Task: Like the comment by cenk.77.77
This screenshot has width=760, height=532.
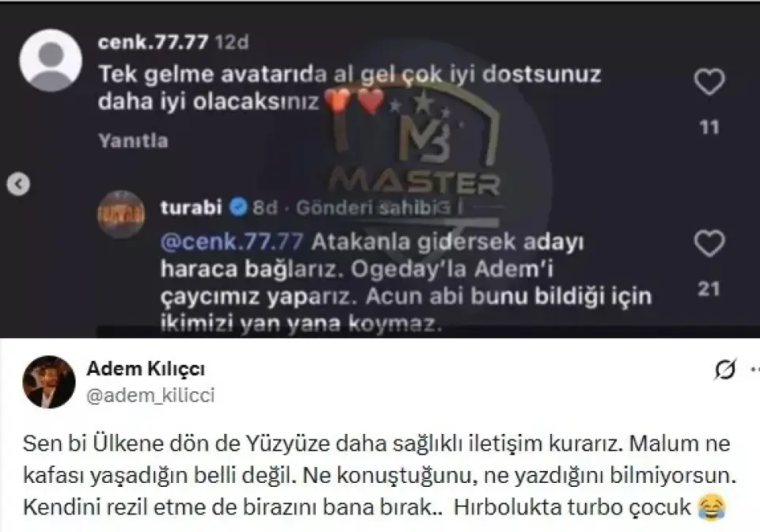Action: tap(709, 82)
